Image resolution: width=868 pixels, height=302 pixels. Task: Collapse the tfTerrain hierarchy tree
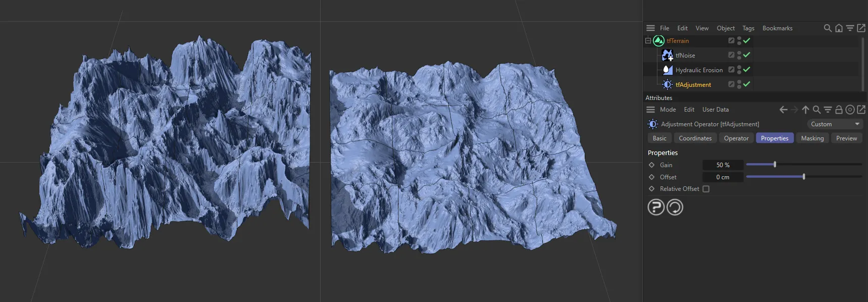click(x=648, y=41)
